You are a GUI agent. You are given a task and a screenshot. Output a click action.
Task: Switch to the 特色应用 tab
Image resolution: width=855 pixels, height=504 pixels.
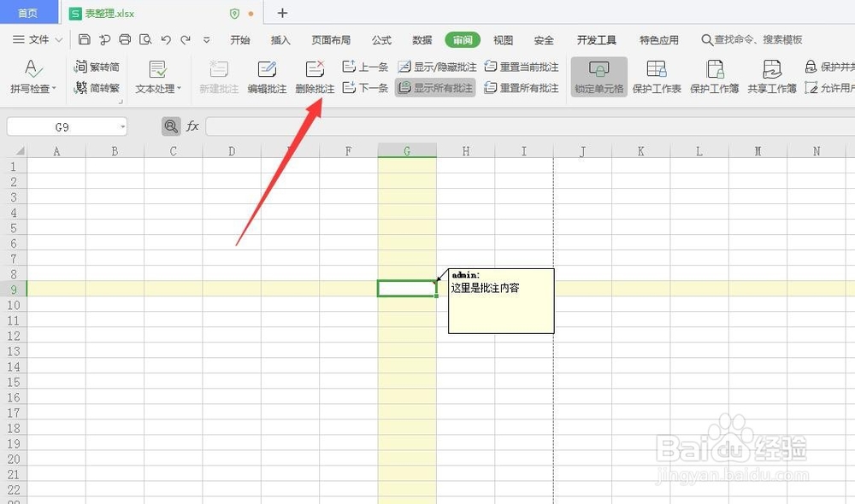(x=658, y=40)
